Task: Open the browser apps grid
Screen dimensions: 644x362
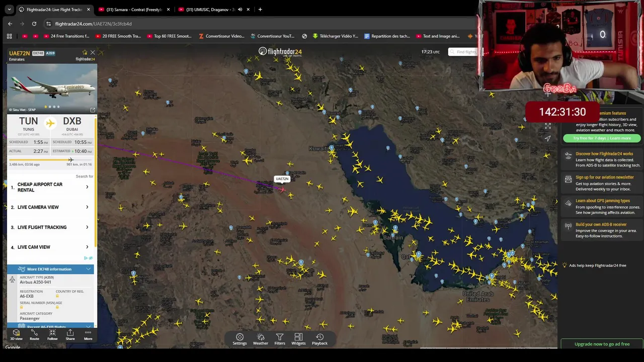Action: (x=9, y=36)
